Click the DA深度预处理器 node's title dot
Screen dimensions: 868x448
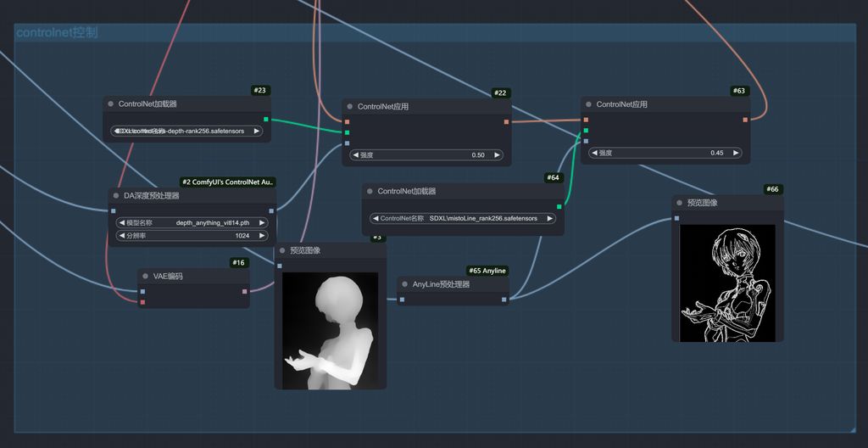[116, 196]
